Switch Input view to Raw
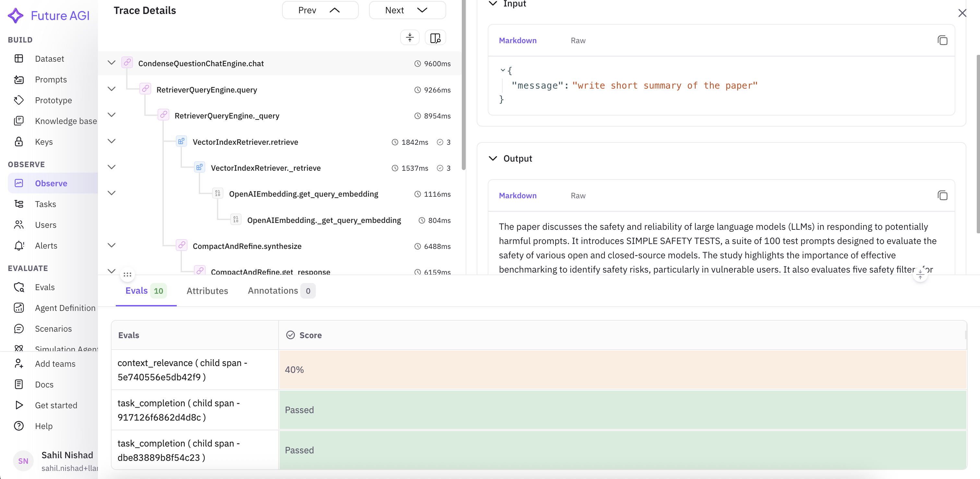The image size is (980, 479). pyautogui.click(x=578, y=40)
